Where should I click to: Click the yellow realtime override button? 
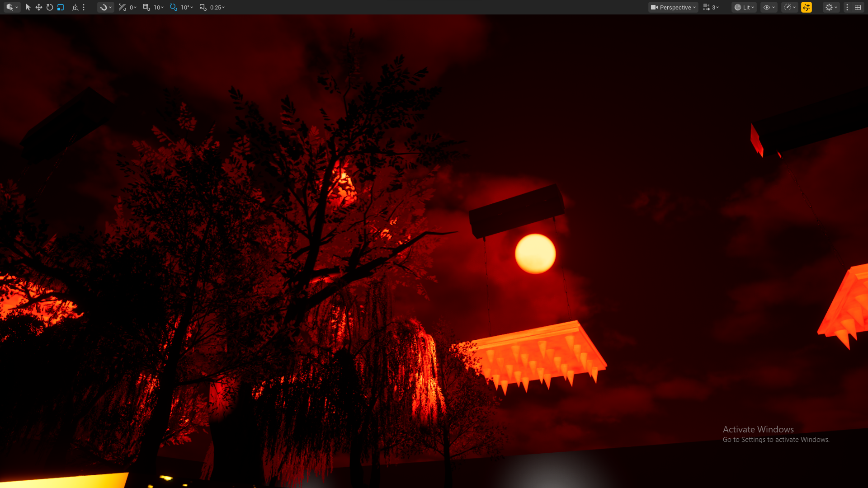807,7
